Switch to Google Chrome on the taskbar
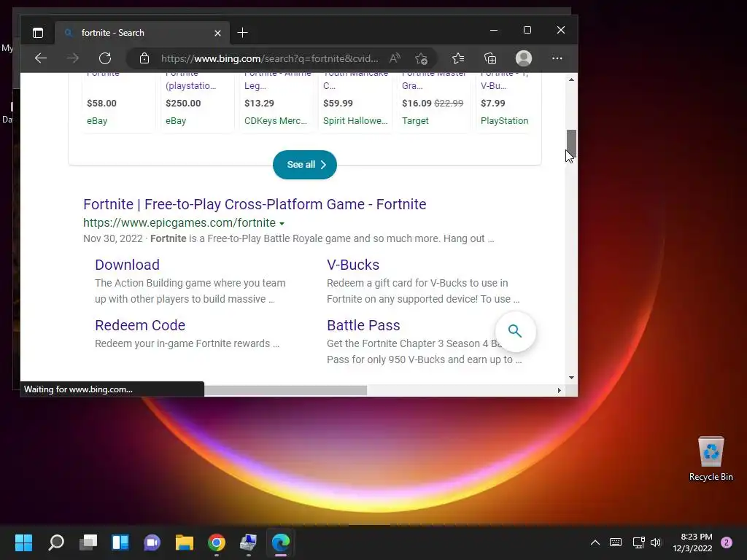Screen dimensions: 747x560 217,542
